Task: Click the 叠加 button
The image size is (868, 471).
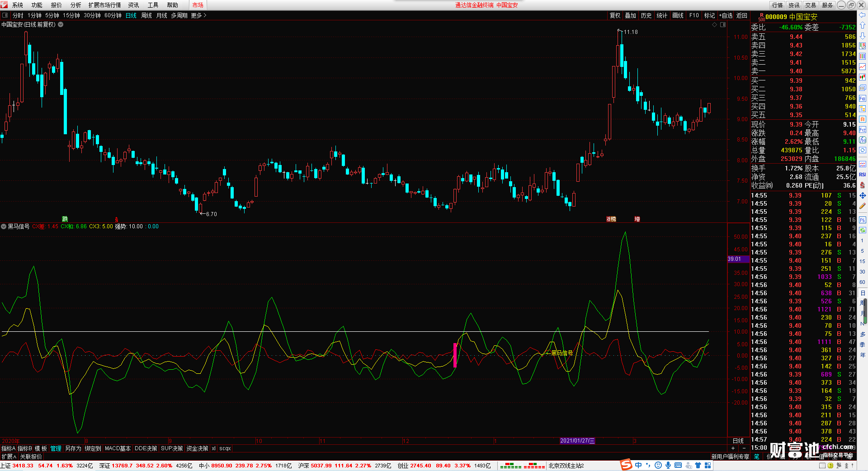Action: coord(631,15)
